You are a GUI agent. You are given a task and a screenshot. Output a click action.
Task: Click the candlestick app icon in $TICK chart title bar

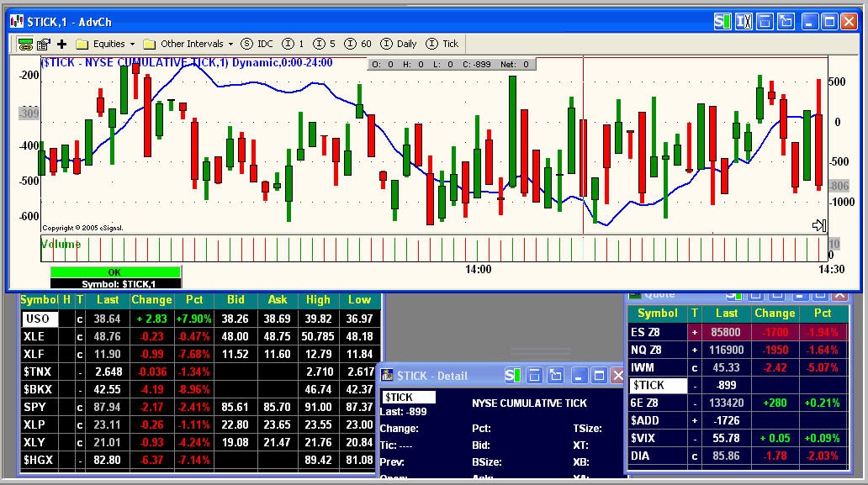(x=17, y=22)
